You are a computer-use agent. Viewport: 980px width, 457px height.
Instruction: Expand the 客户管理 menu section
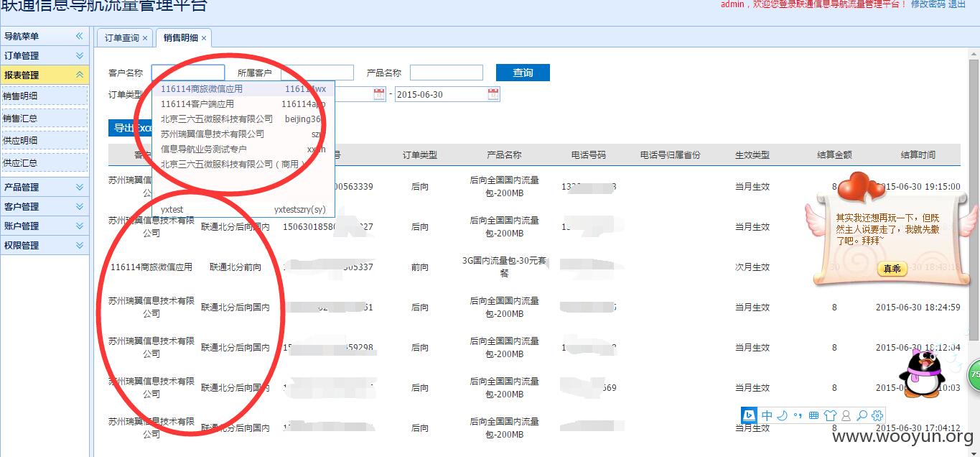click(45, 206)
